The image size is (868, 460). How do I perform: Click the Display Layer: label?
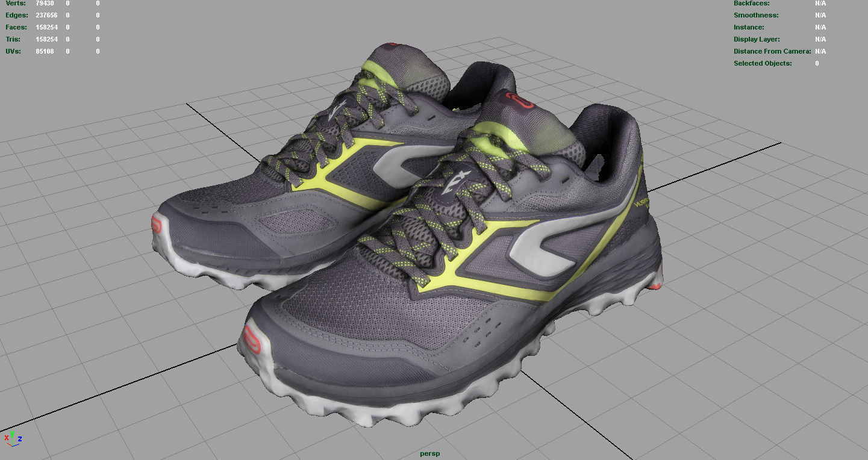[757, 39]
